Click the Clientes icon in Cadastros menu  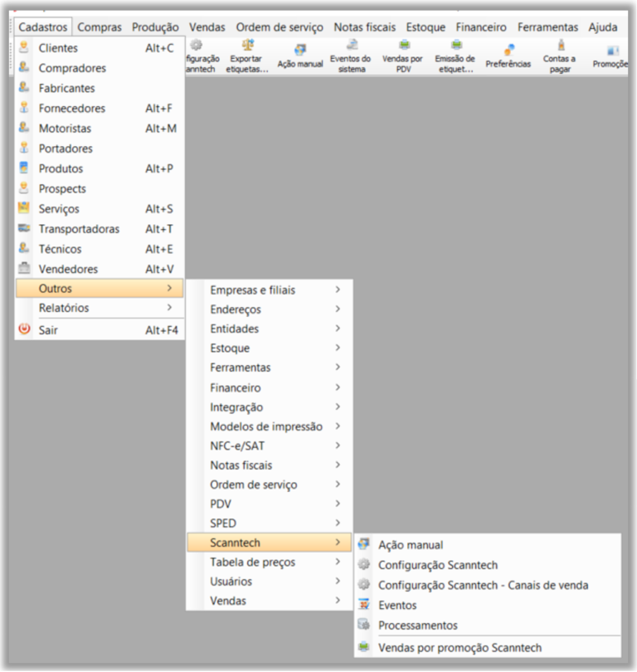pyautogui.click(x=24, y=48)
